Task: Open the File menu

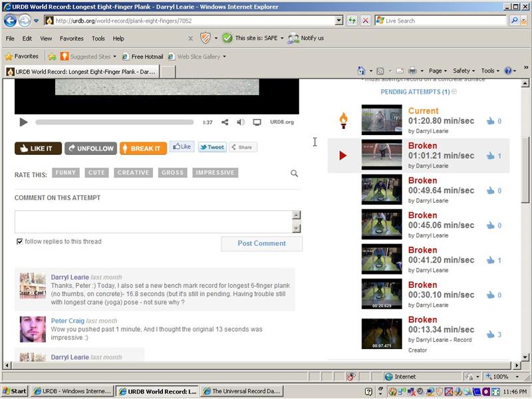Action: pos(10,39)
